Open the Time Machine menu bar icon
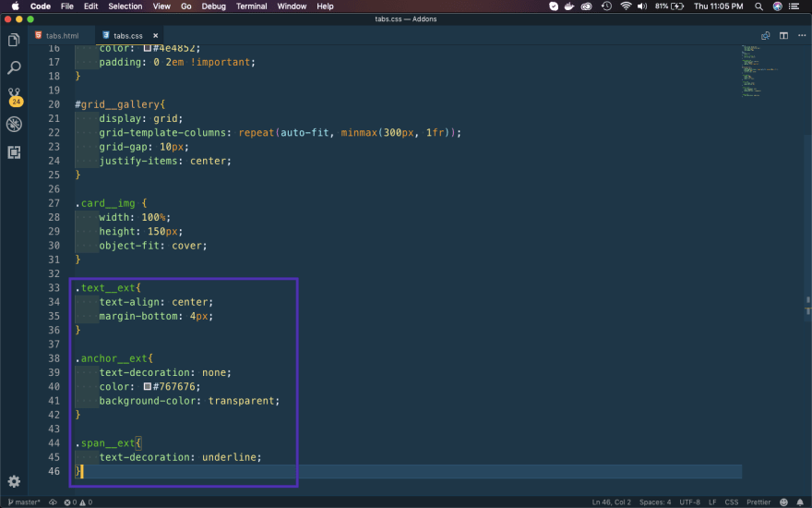Viewport: 812px width, 508px height. coord(606,6)
